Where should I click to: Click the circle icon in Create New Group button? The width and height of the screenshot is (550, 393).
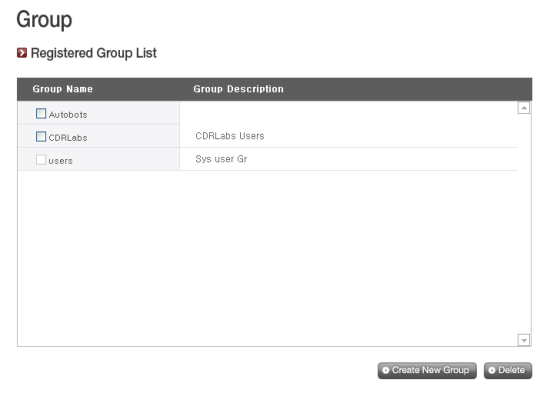tap(385, 370)
